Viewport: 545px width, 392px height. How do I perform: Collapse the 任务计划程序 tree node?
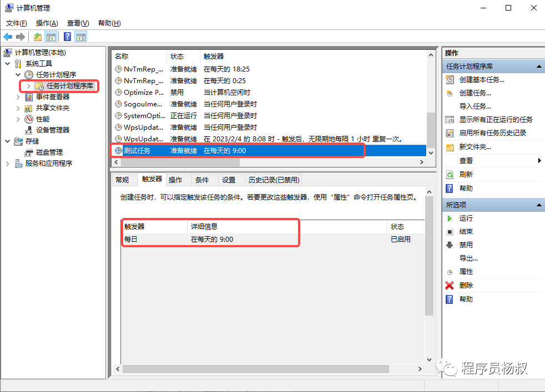[18, 75]
